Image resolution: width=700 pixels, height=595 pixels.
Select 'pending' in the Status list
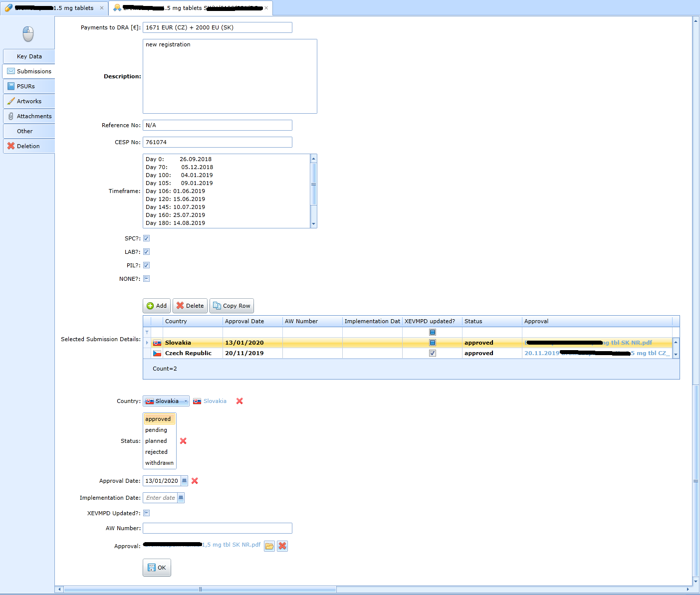coord(156,430)
